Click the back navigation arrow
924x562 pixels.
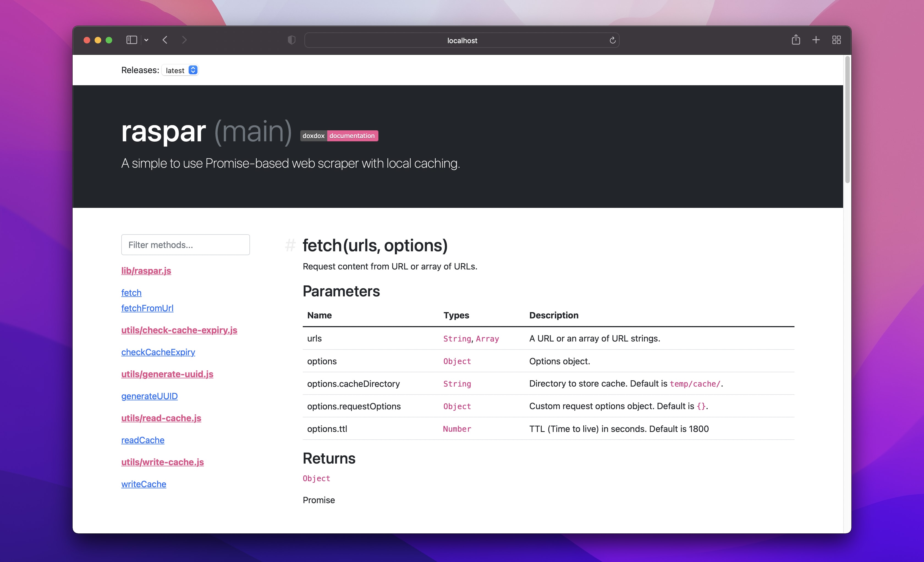[x=165, y=40]
